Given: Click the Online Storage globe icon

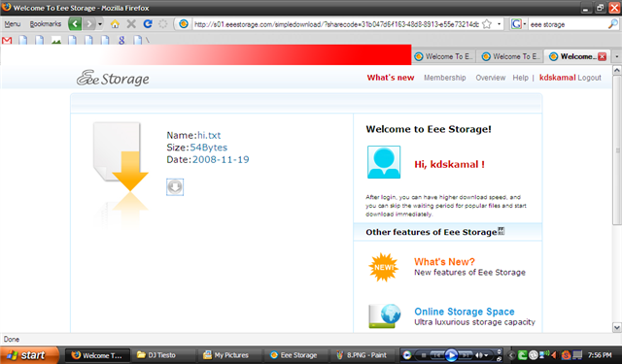Looking at the screenshot, I should (385, 315).
